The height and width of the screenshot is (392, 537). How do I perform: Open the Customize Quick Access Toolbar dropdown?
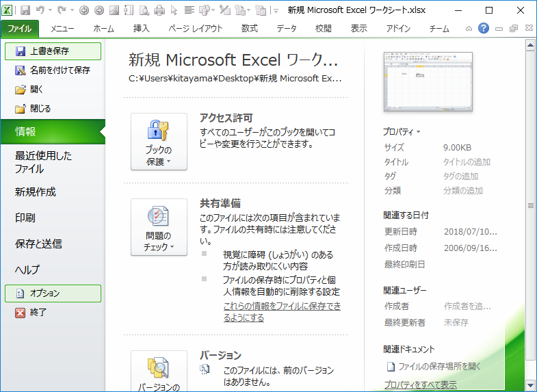[276, 11]
